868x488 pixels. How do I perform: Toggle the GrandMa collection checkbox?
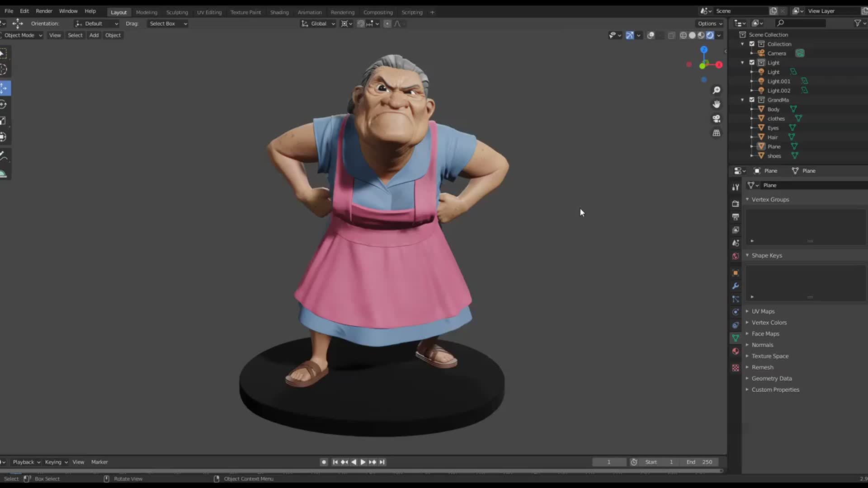pos(752,100)
